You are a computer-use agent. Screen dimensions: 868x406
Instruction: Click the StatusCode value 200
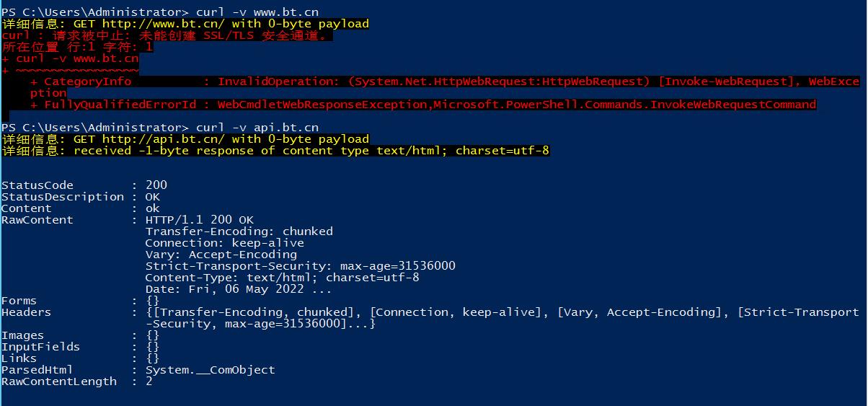click(x=156, y=185)
